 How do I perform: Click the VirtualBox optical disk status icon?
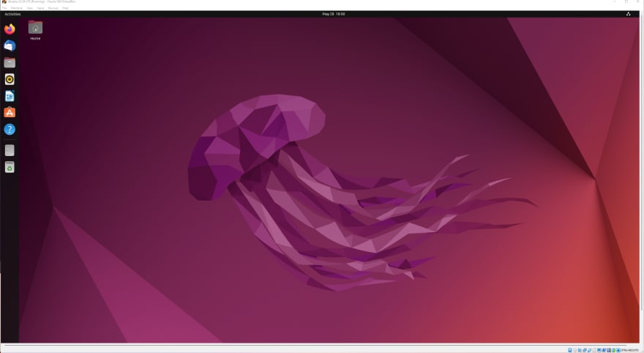575,350
